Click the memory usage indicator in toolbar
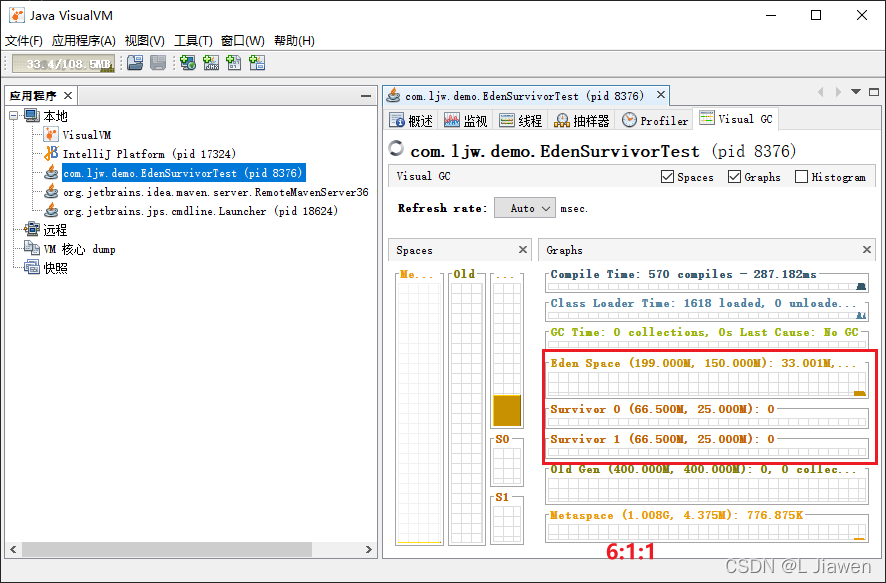This screenshot has height=583, width=886. (x=63, y=63)
